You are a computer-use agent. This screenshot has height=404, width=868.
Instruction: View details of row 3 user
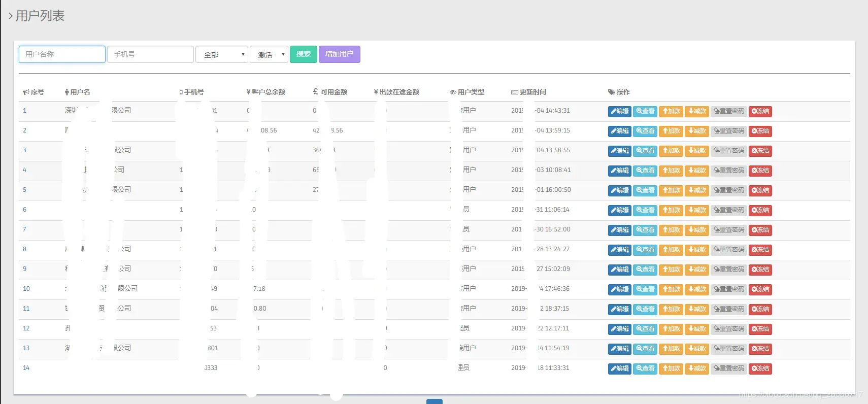645,151
